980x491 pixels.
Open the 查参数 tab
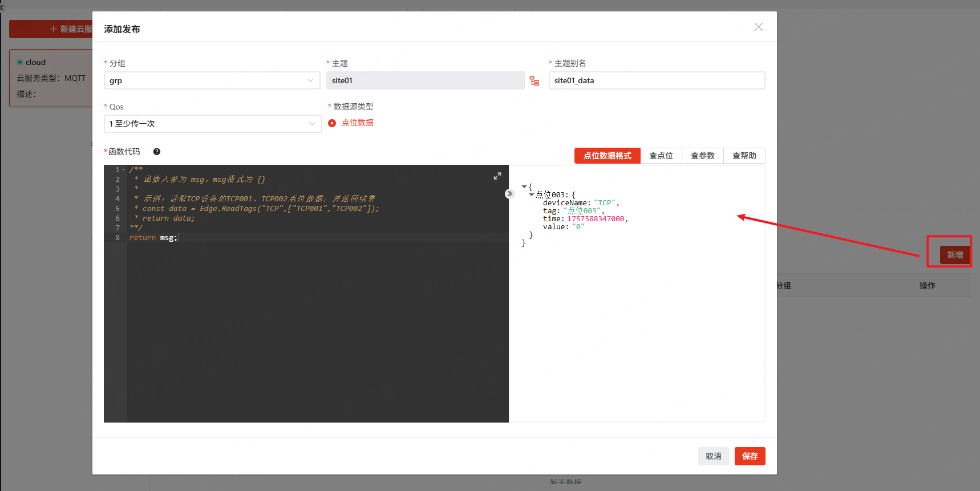pyautogui.click(x=702, y=156)
